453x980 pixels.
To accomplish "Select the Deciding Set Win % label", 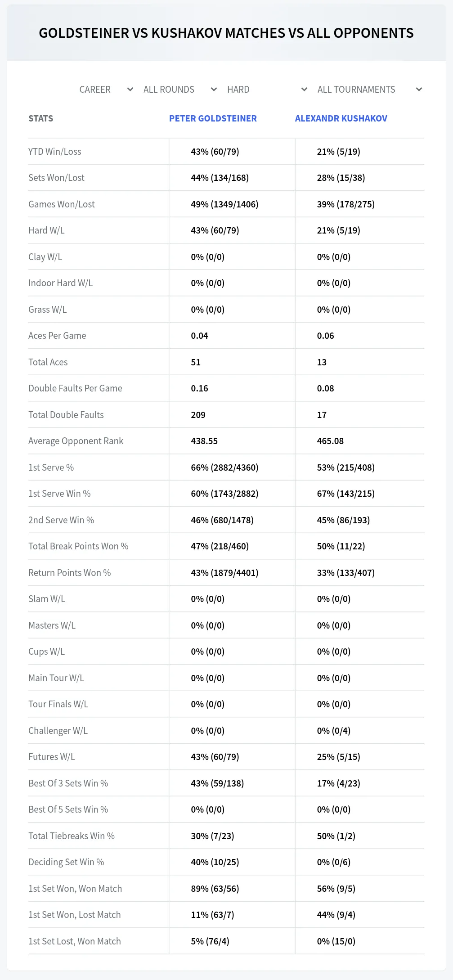I will click(66, 862).
